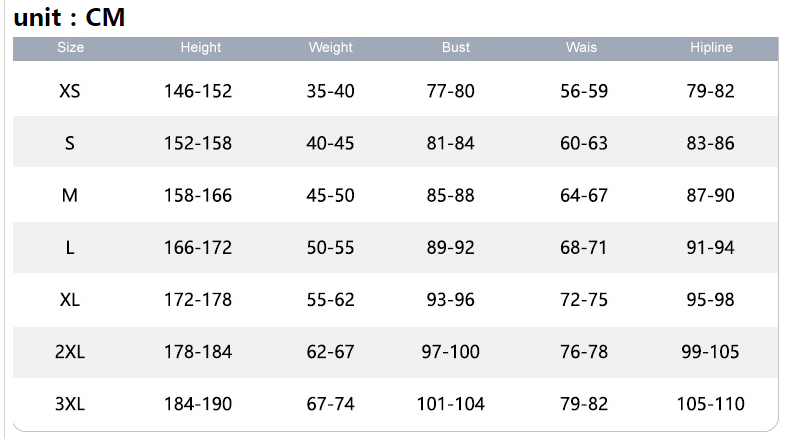Select the XS size row label
This screenshot has height=439, width=794.
pos(70,91)
